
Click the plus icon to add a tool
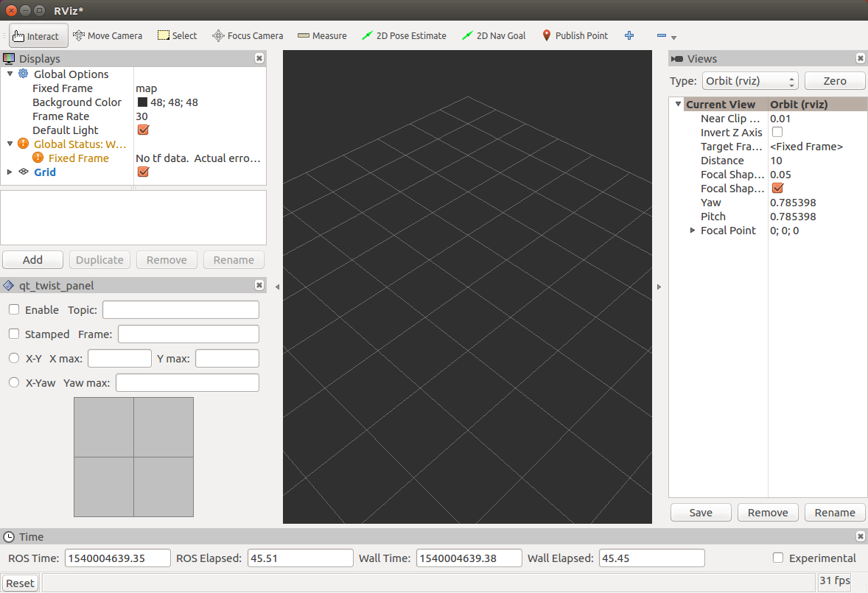(x=629, y=35)
